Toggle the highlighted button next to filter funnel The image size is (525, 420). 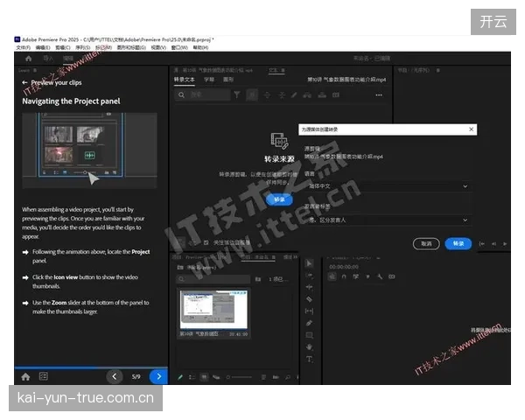[x=252, y=95]
